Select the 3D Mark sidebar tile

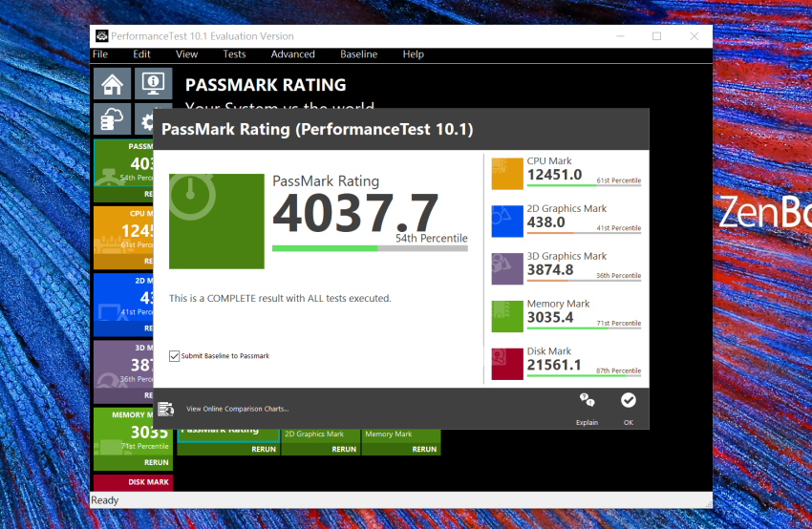[123, 372]
